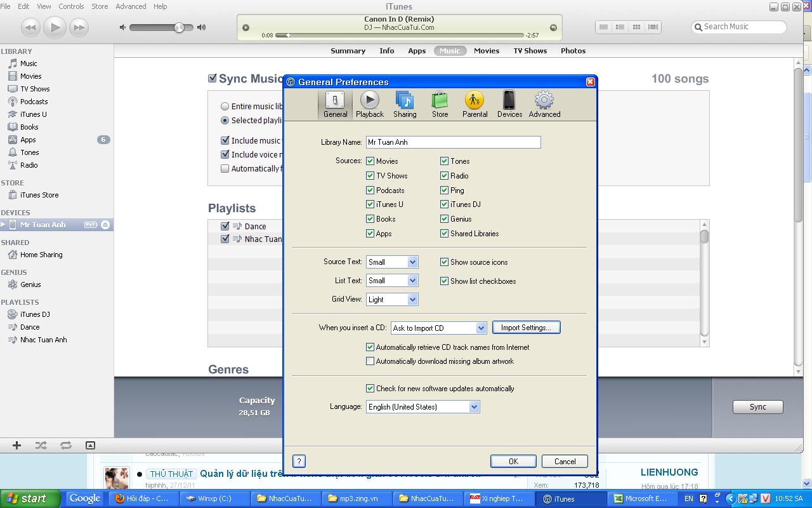Image resolution: width=812 pixels, height=508 pixels.
Task: Open the When you insert a CD dropdown
Action: 438,328
